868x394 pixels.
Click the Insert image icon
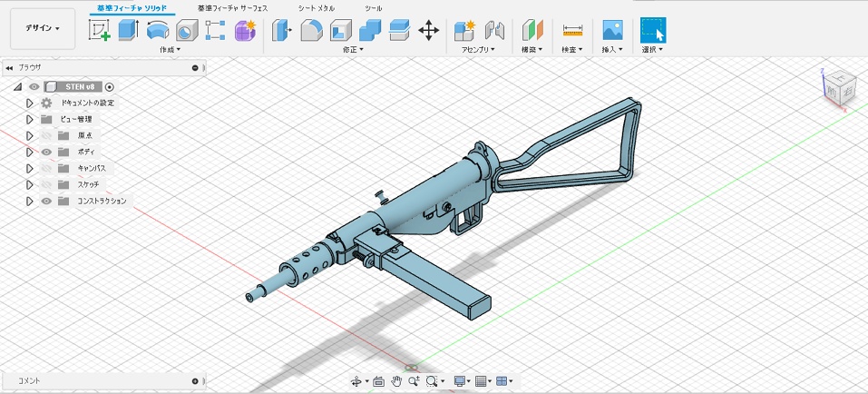click(613, 30)
